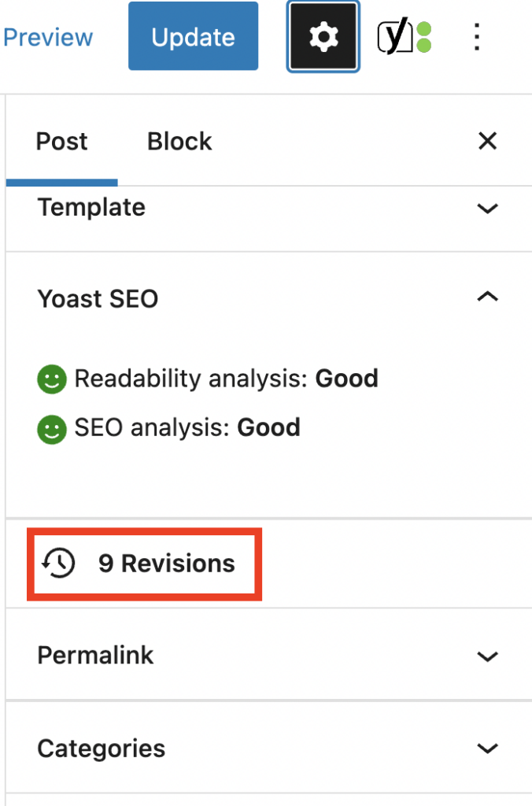The height and width of the screenshot is (806, 532).
Task: Open the Yoast SEO toolbar icon
Action: [395, 35]
